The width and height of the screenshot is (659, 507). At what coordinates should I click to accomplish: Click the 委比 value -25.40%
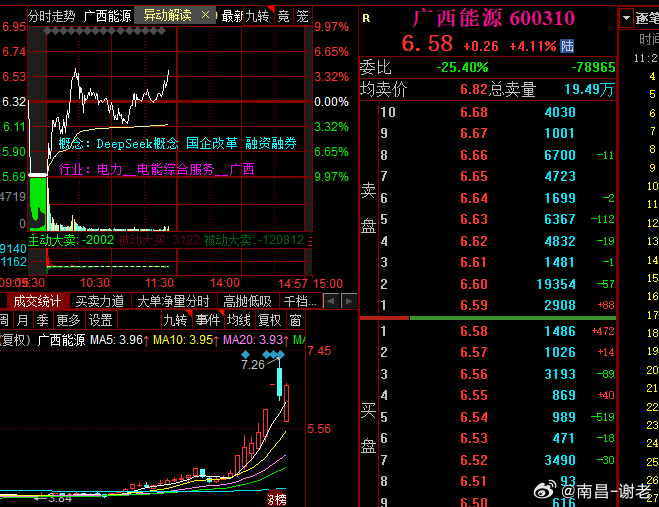click(x=462, y=67)
